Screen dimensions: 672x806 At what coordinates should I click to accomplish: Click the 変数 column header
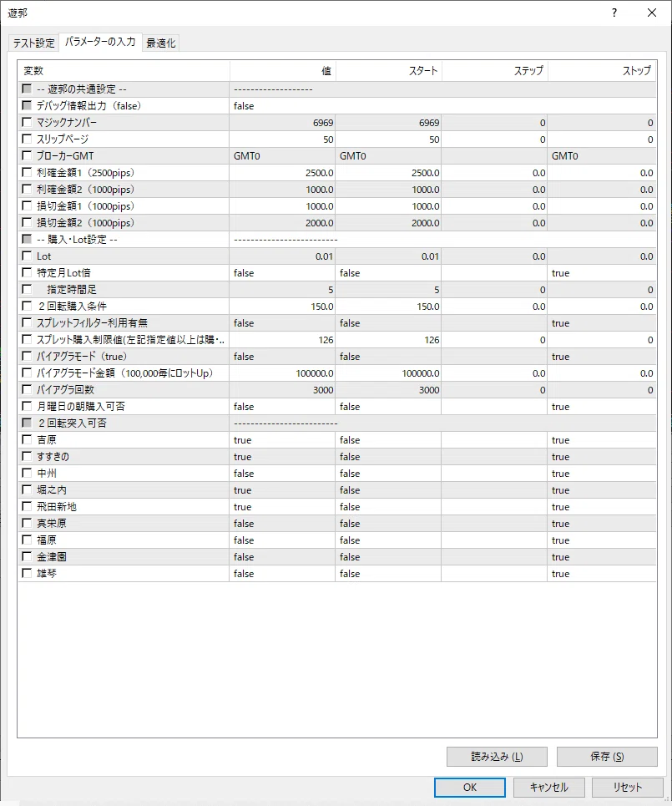(x=124, y=71)
